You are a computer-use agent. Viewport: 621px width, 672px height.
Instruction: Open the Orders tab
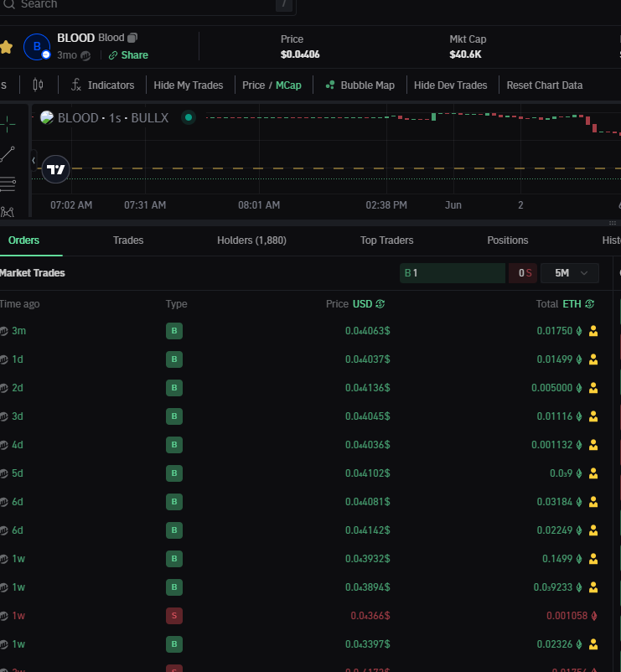pos(23,240)
